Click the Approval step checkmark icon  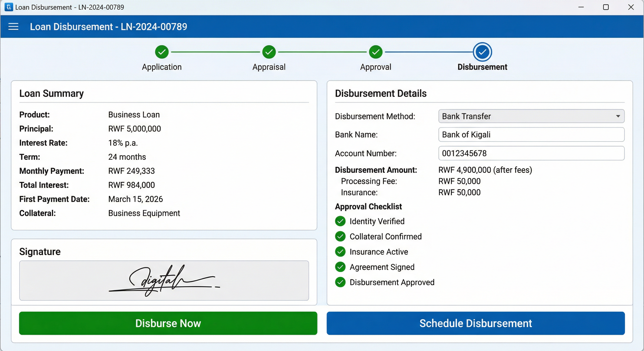pyautogui.click(x=376, y=52)
